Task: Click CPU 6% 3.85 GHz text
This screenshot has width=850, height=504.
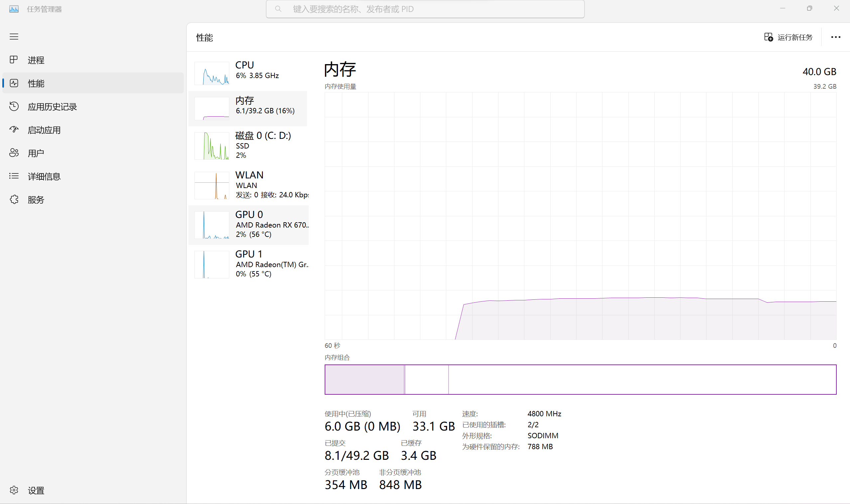Action: [257, 75]
